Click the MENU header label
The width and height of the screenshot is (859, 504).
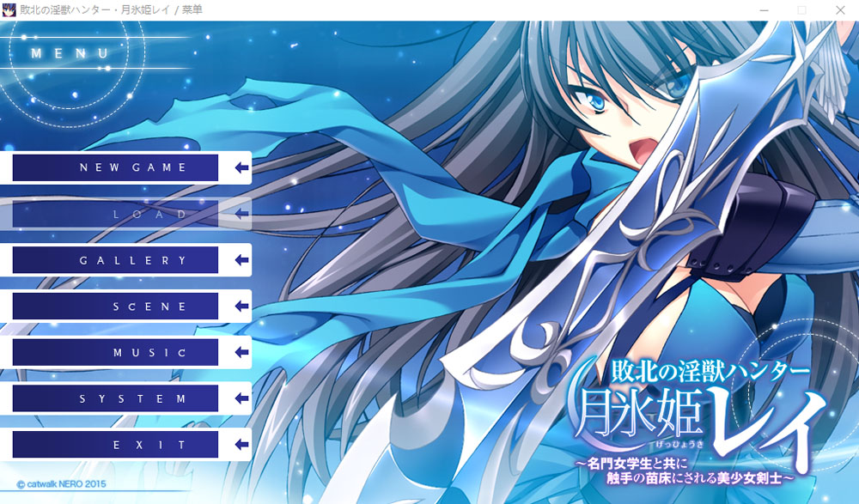[x=70, y=53]
